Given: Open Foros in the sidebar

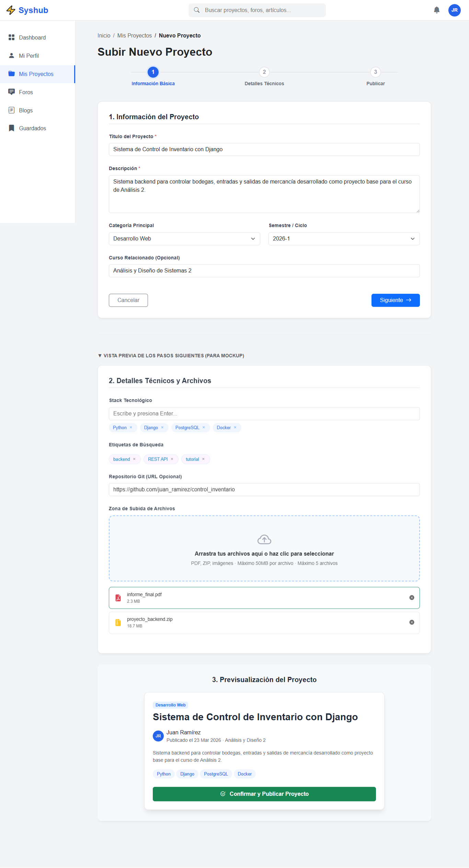Looking at the screenshot, I should pyautogui.click(x=37, y=92).
